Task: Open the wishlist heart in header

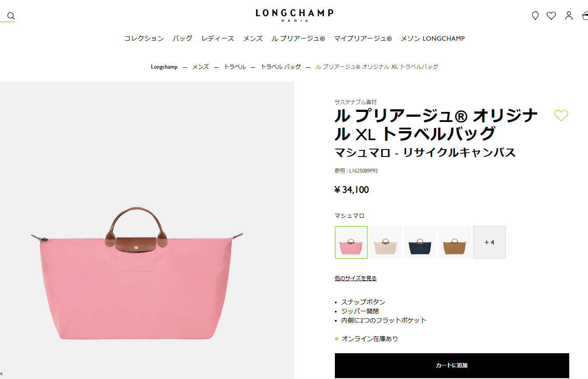Action: tap(551, 16)
